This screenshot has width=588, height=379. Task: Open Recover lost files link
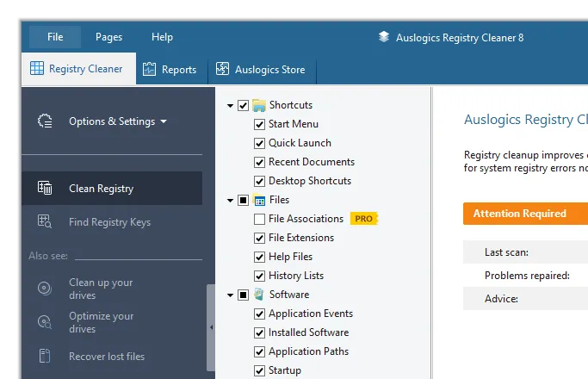(x=107, y=356)
